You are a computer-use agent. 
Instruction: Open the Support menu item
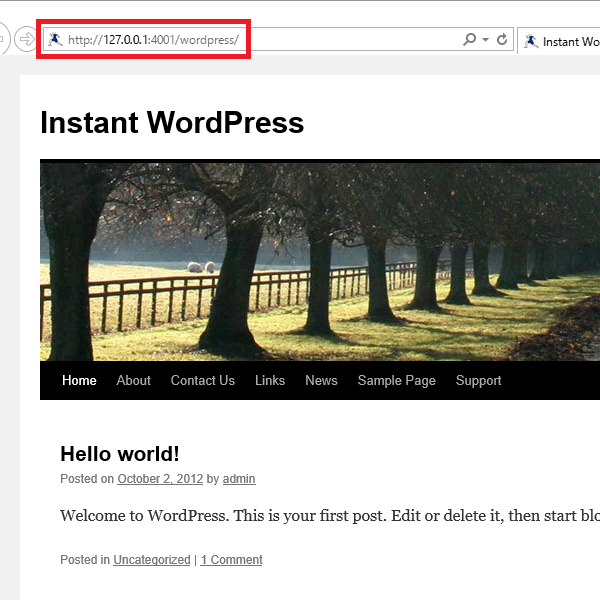click(478, 380)
